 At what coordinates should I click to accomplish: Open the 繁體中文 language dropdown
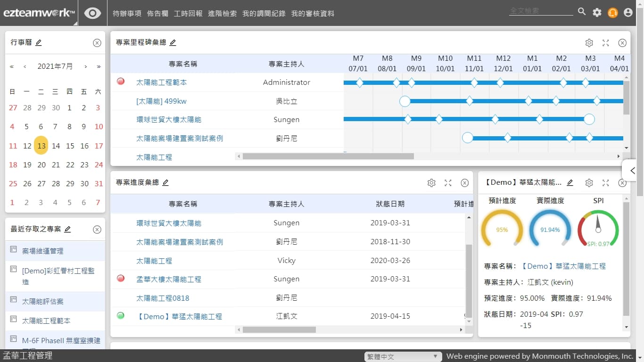(x=403, y=357)
